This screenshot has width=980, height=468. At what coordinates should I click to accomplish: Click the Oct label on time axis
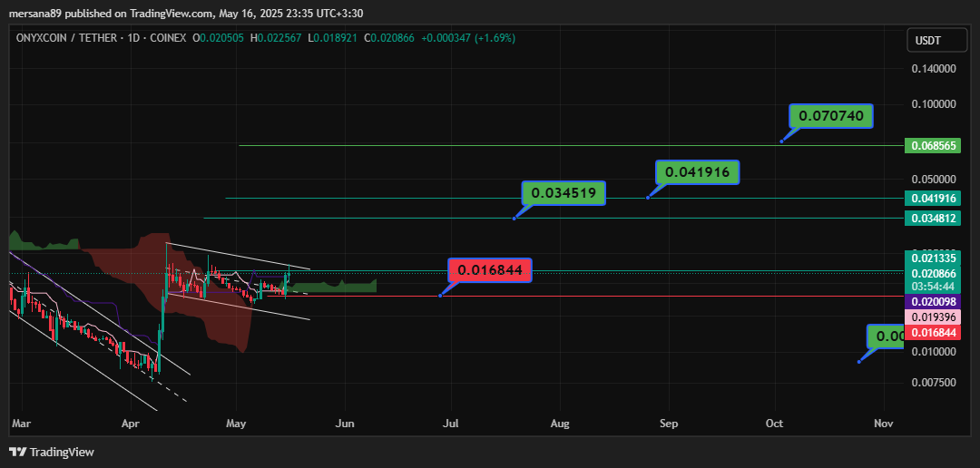(775, 424)
